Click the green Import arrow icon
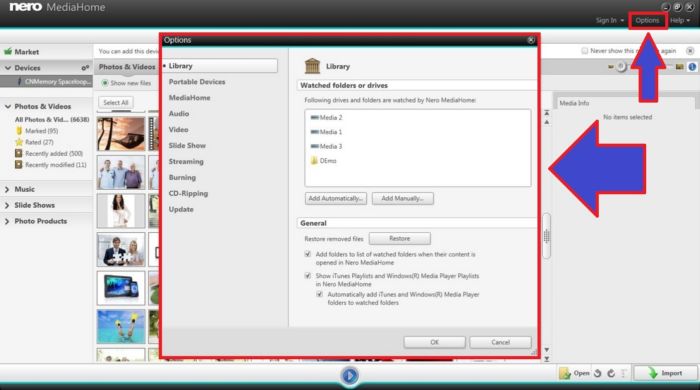 [x=653, y=373]
